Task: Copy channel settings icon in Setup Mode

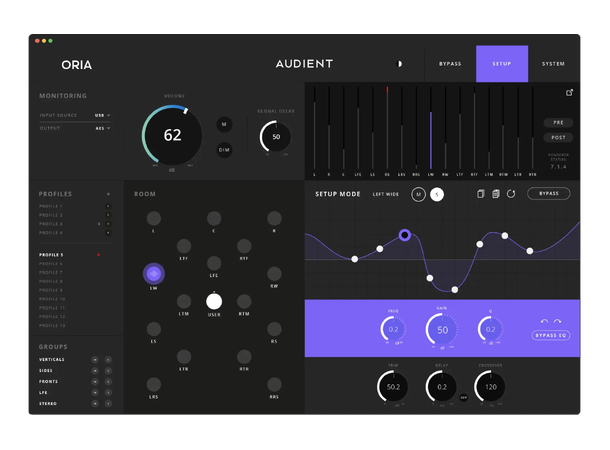Action: point(480,194)
